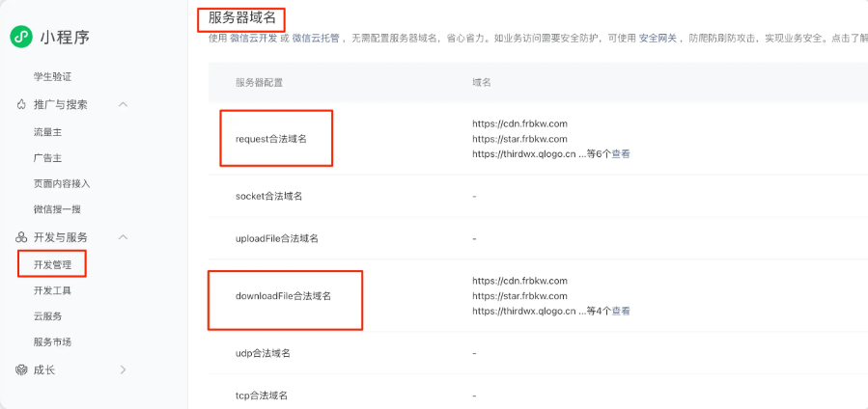
Task: Click https://thirdwx.qlogo.cn in downloadFile row
Action: pyautogui.click(x=524, y=312)
